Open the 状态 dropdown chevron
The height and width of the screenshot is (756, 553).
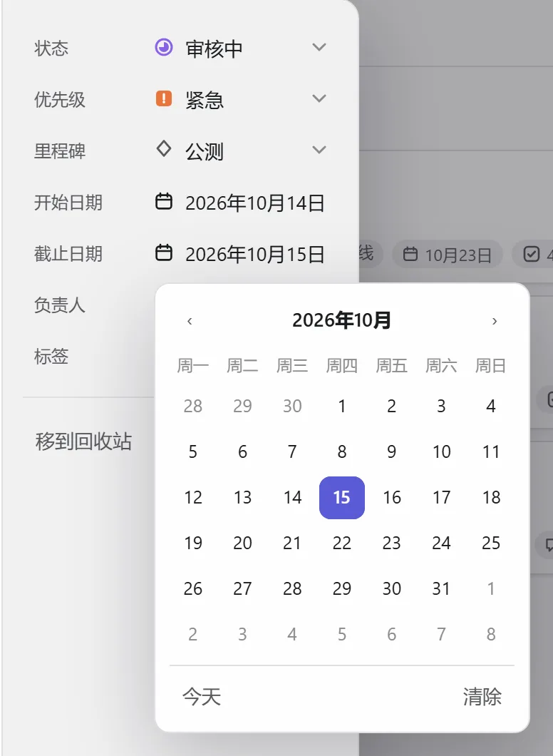[319, 47]
